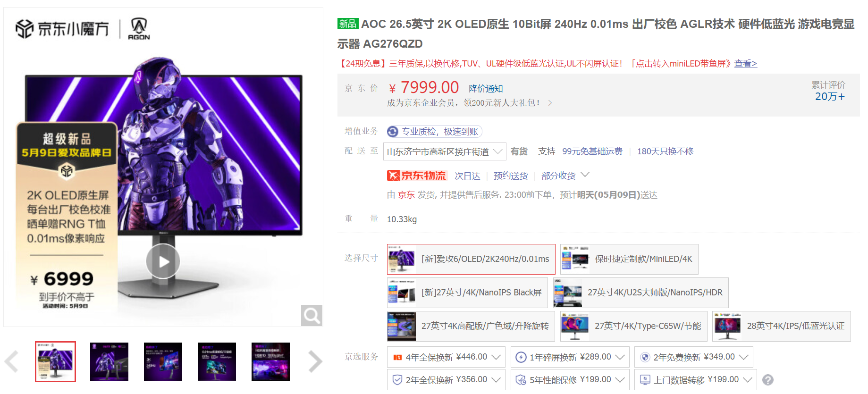Click the 预约送货 delivery option

[x=511, y=176]
